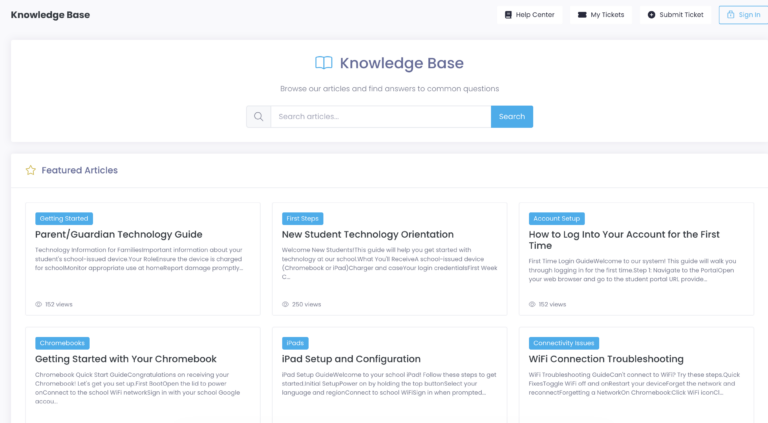This screenshot has height=423, width=768.
Task: Click the Parent/Guardian guide description text
Action: [139, 259]
